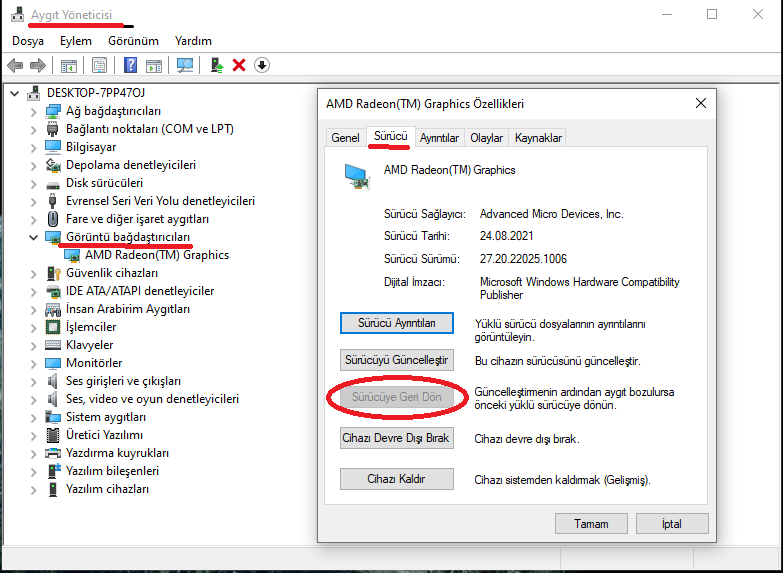Click the Monitörler display icon
The width and height of the screenshot is (783, 573).
[x=53, y=363]
